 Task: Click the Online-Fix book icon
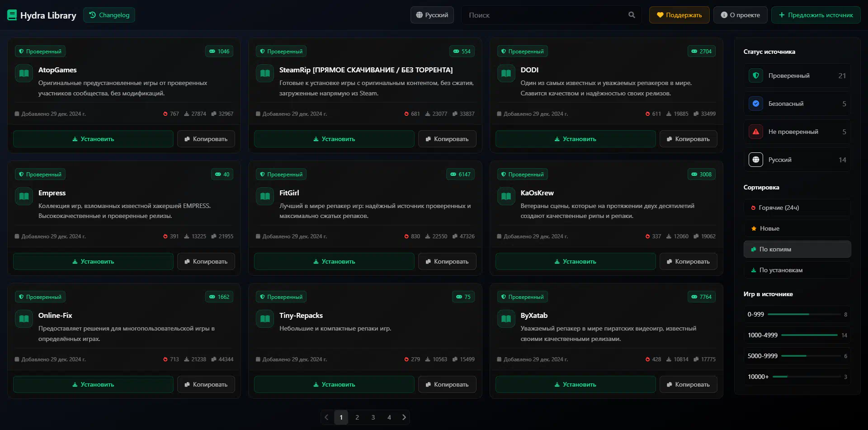pyautogui.click(x=24, y=319)
